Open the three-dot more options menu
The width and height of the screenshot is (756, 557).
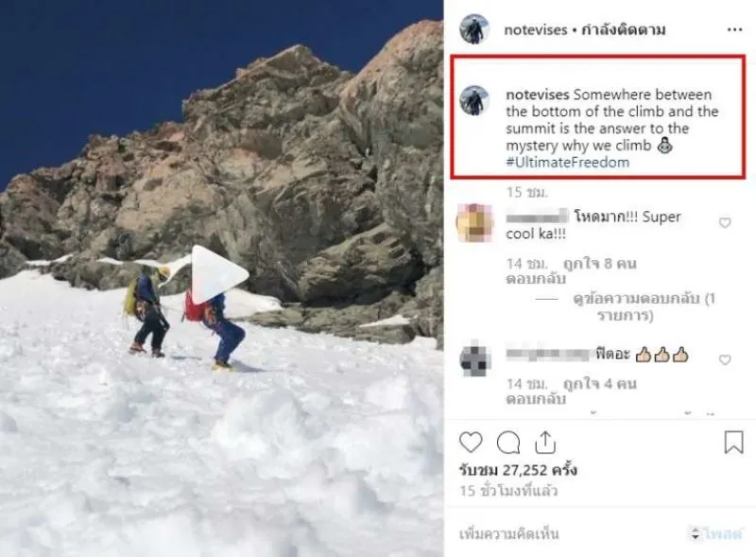point(734,30)
